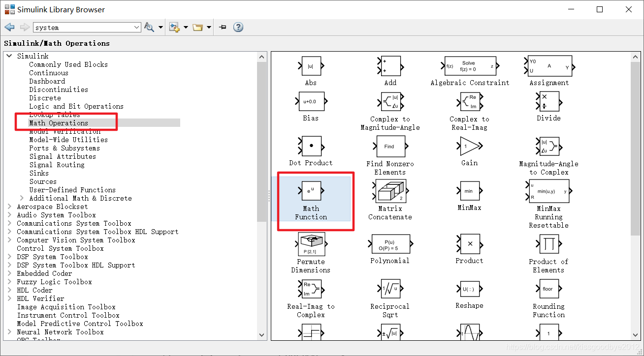Image resolution: width=644 pixels, height=356 pixels.
Task: Click the Product of Elements block
Action: 548,244
